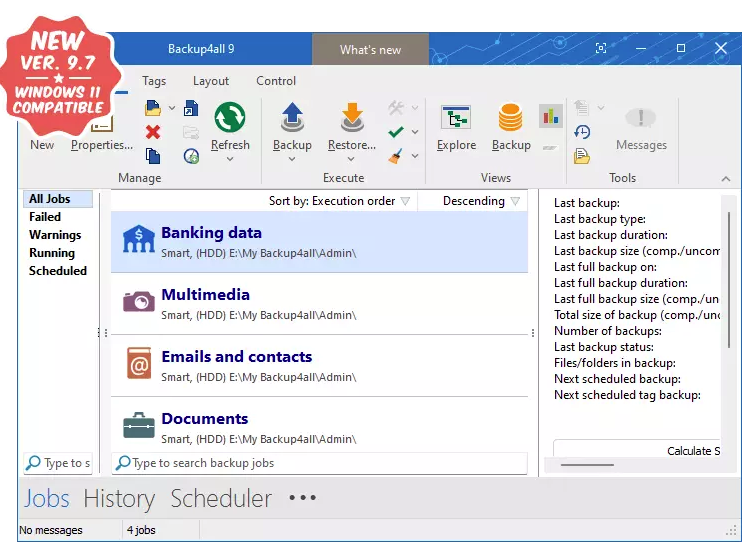Select the Multimedia job title
This screenshot has height=551, width=747.
point(205,294)
